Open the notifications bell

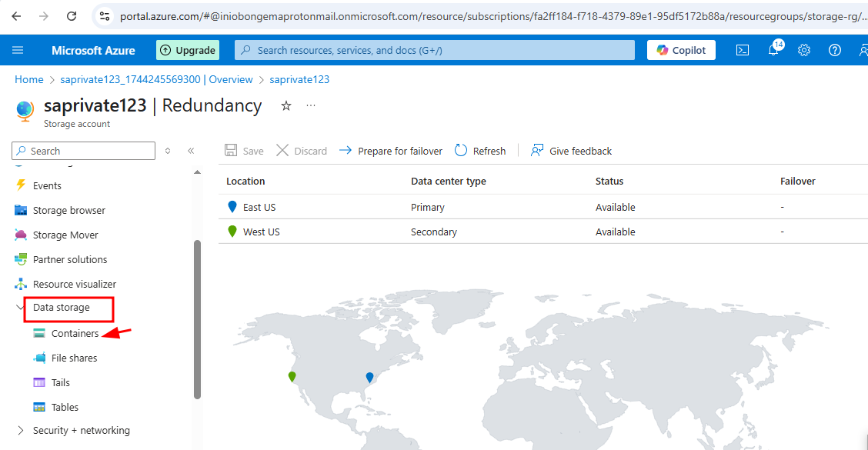774,50
